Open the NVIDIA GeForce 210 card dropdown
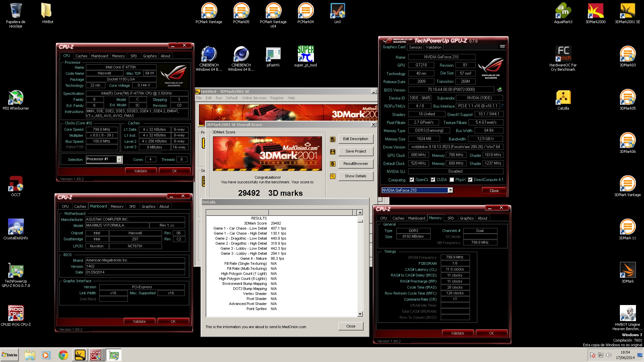Screen dimensions: 644x362 point(450,190)
